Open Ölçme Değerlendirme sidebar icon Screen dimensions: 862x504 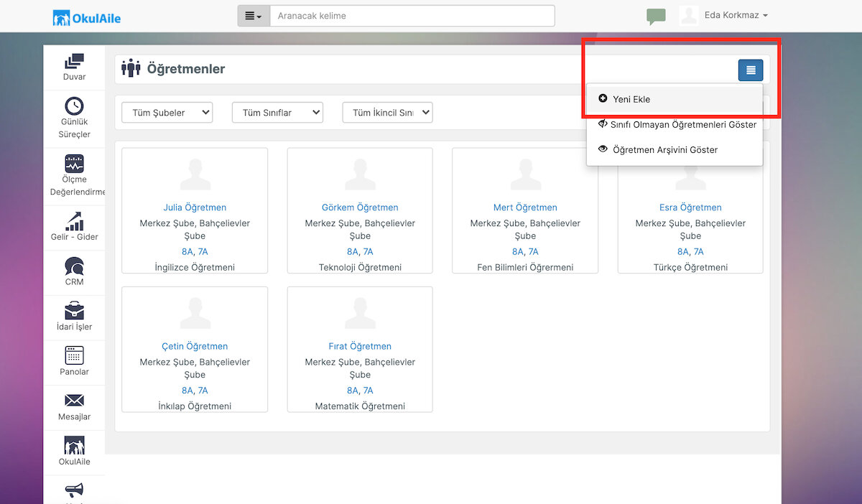point(74,164)
